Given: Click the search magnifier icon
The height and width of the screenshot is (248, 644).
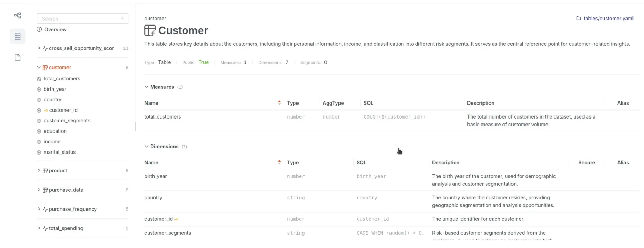Looking at the screenshot, I should (x=122, y=18).
